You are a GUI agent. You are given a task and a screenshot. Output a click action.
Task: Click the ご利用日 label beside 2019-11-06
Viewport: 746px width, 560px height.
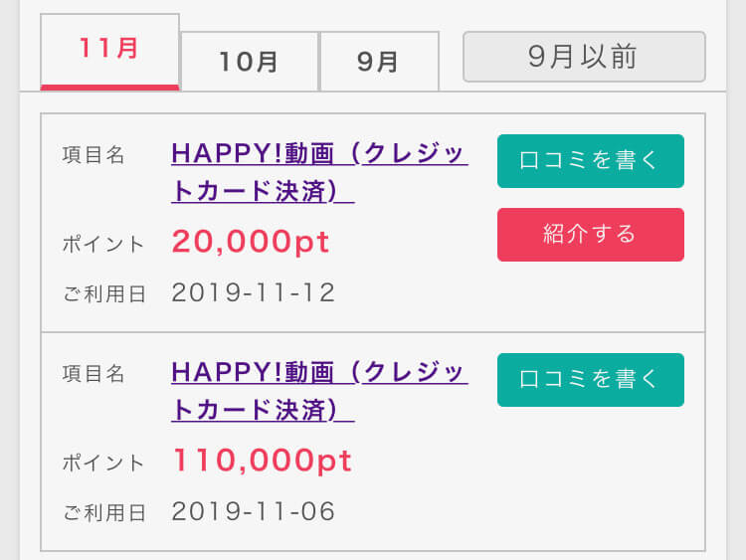tap(103, 512)
